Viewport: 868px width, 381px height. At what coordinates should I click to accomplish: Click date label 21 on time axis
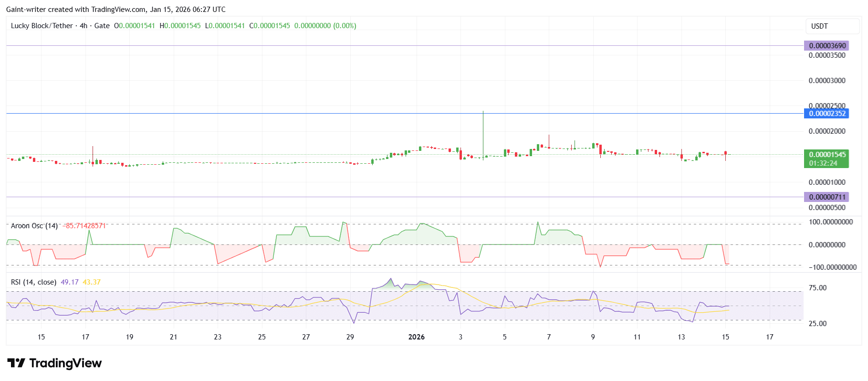click(174, 337)
